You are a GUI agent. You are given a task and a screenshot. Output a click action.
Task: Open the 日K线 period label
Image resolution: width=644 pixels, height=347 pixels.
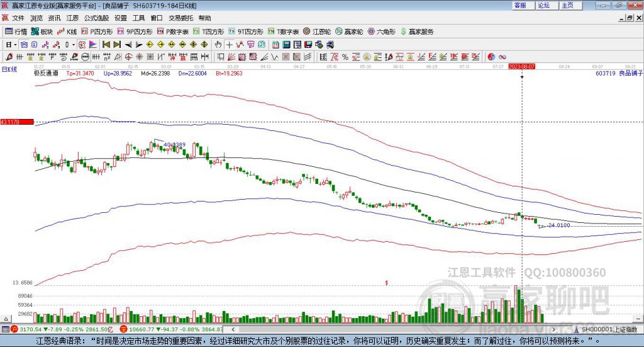[9, 69]
